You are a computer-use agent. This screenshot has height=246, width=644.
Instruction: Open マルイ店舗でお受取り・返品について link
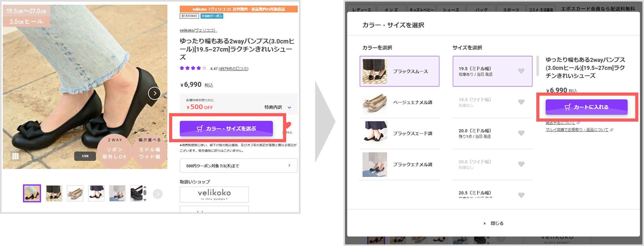577,130
